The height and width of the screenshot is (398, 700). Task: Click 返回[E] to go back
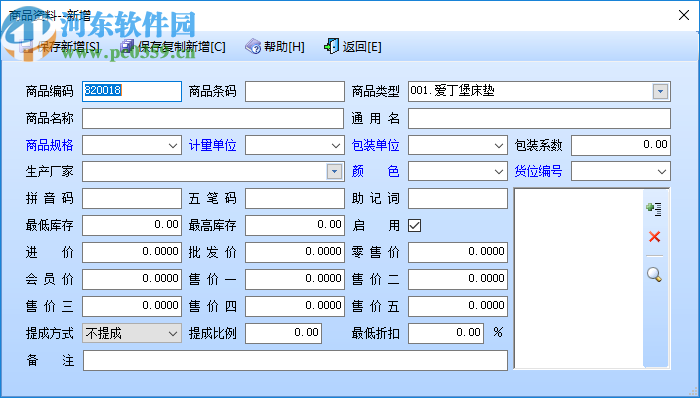coord(353,46)
